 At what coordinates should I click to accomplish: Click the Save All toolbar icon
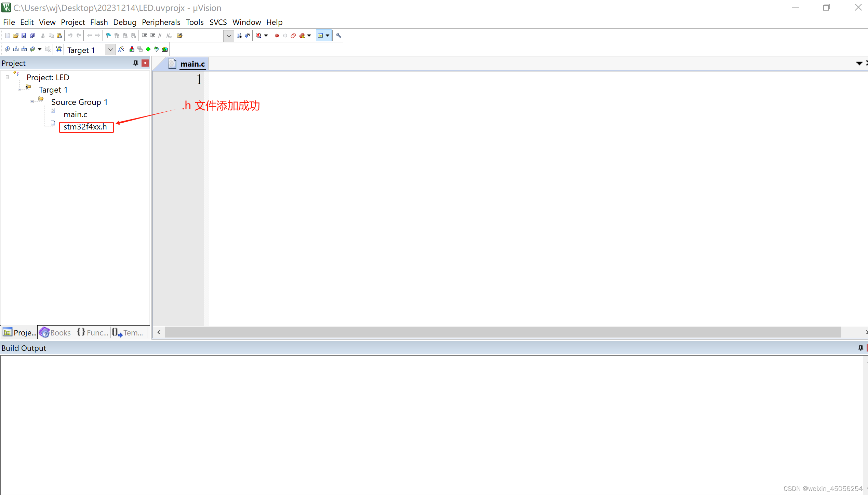(x=32, y=36)
